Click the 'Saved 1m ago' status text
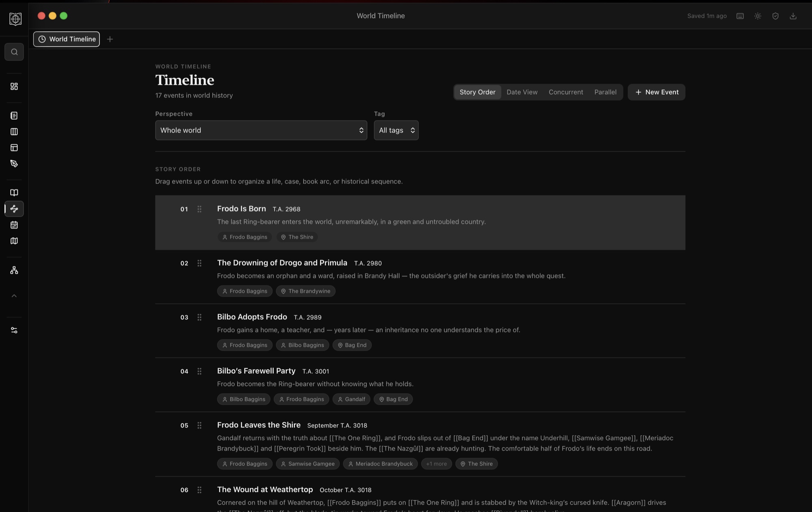This screenshot has width=812, height=512. 707,16
